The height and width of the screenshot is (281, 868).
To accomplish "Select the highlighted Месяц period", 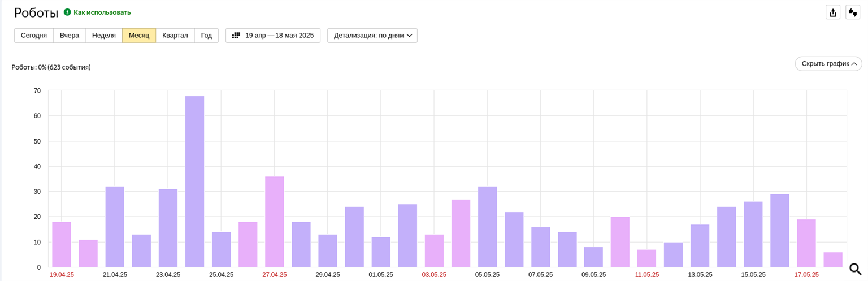I will tap(139, 36).
